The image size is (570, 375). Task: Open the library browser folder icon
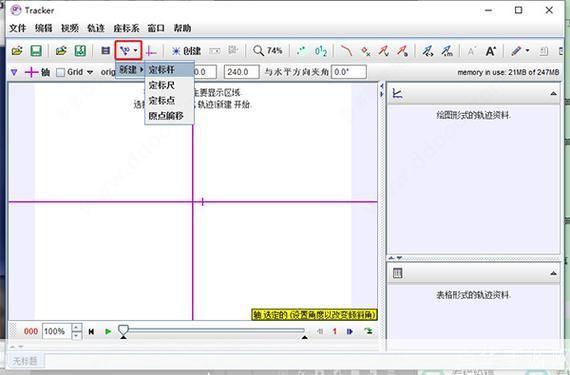tap(61, 51)
